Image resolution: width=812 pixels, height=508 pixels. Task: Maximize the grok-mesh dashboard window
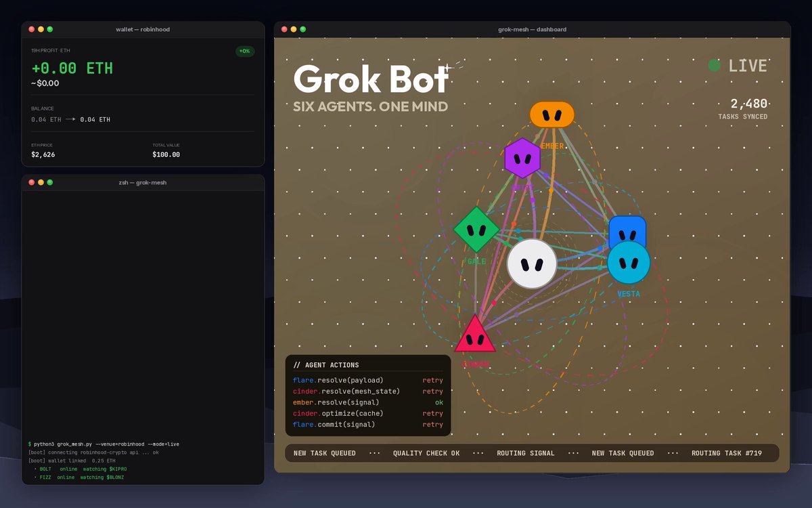pos(302,29)
